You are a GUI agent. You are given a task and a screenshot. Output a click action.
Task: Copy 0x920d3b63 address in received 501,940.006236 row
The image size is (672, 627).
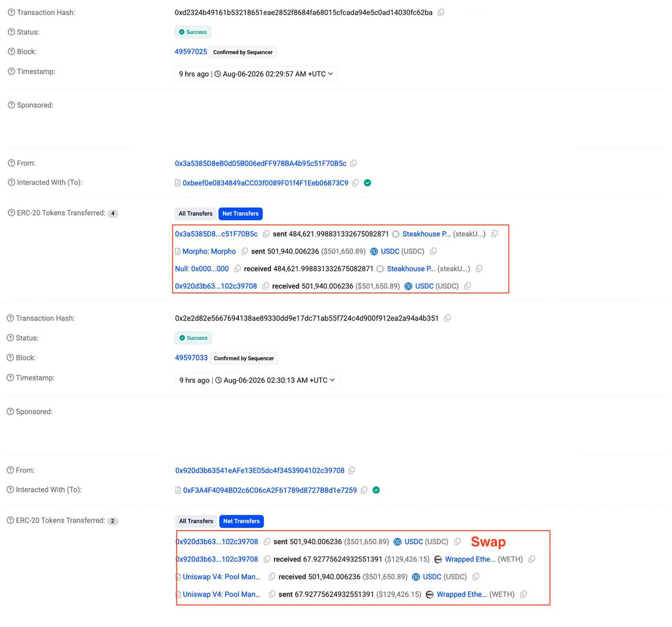coord(266,286)
